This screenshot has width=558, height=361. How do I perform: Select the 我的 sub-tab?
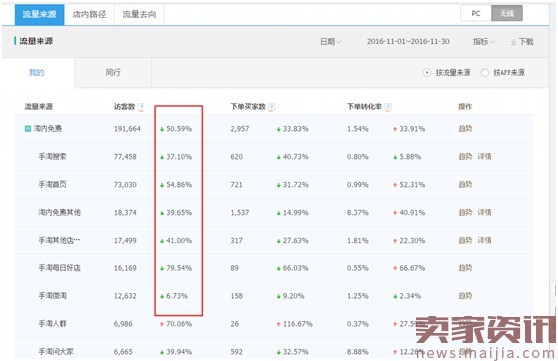click(x=37, y=73)
